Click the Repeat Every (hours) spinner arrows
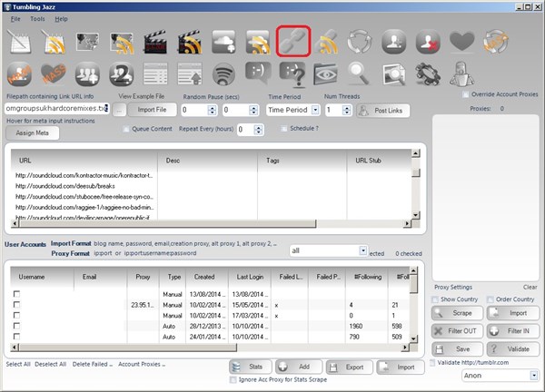Screen dimensions: 545x392 (258, 130)
